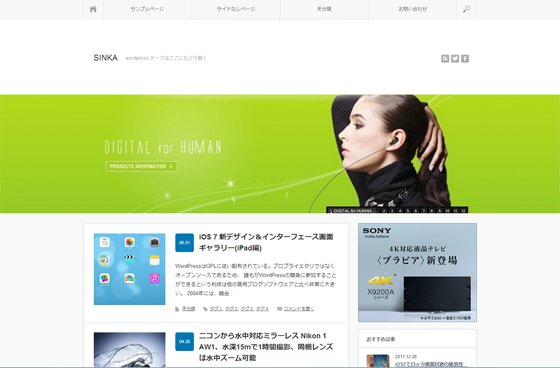This screenshot has width=560, height=368.
Task: Jump to slide 12 in banner pager
Action: click(x=463, y=210)
